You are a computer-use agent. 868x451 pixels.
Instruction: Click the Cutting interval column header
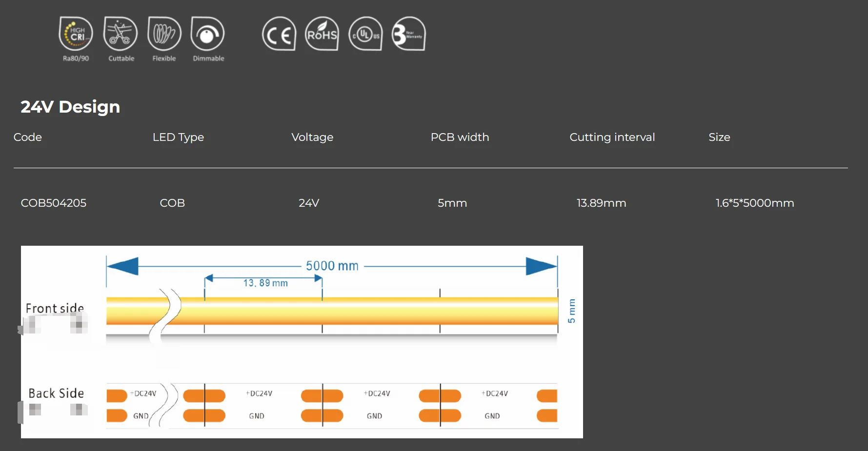tap(612, 137)
